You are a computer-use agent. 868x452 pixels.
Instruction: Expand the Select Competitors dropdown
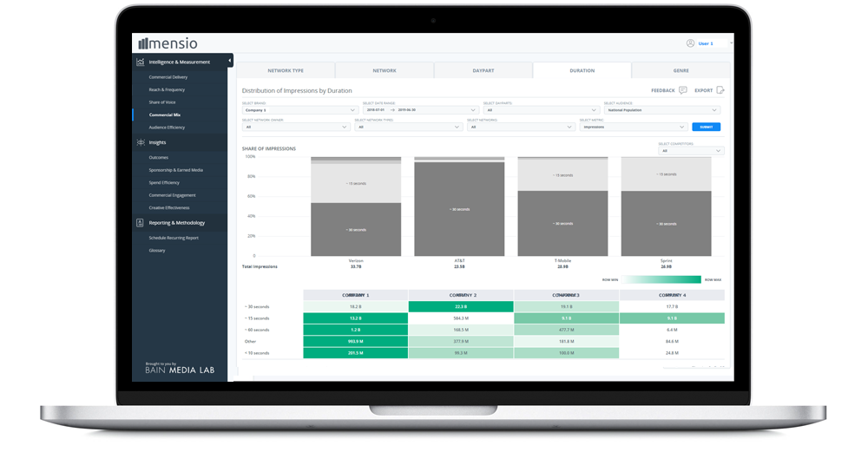(x=690, y=151)
